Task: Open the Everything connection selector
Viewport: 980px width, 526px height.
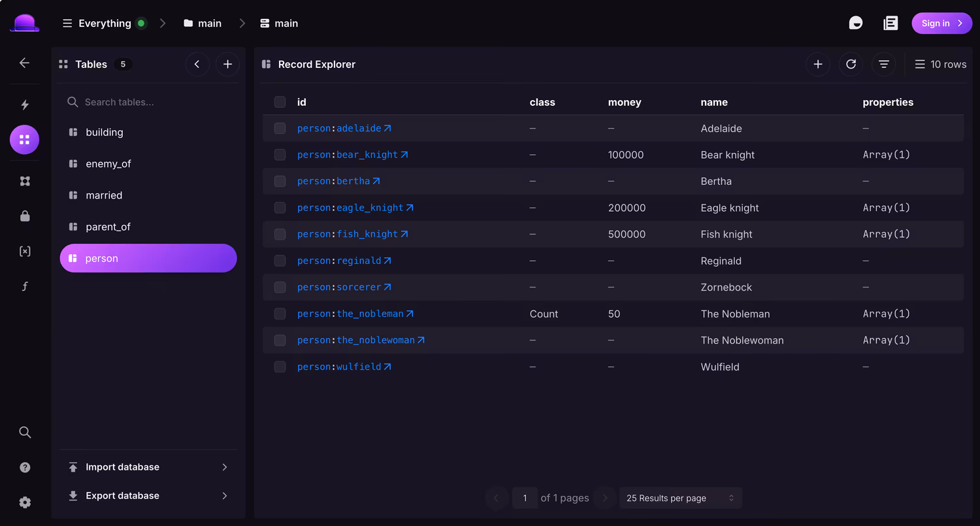Action: click(x=105, y=24)
